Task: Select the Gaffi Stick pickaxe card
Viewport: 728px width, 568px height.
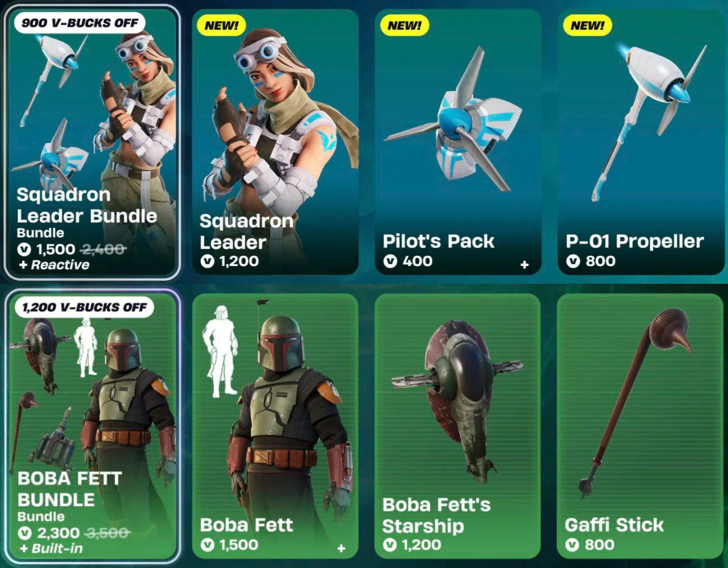Action: (x=640, y=426)
